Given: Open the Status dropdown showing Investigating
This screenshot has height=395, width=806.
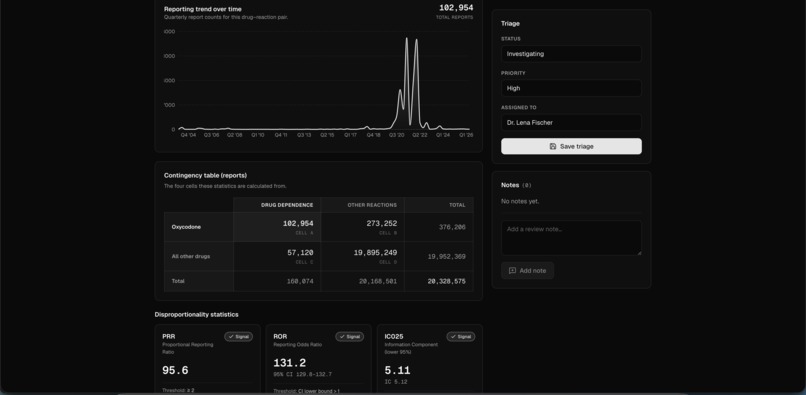Looking at the screenshot, I should (x=571, y=53).
